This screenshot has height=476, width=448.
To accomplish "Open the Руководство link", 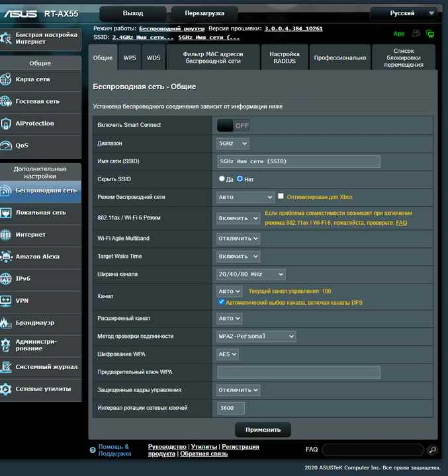I will pos(167,447).
